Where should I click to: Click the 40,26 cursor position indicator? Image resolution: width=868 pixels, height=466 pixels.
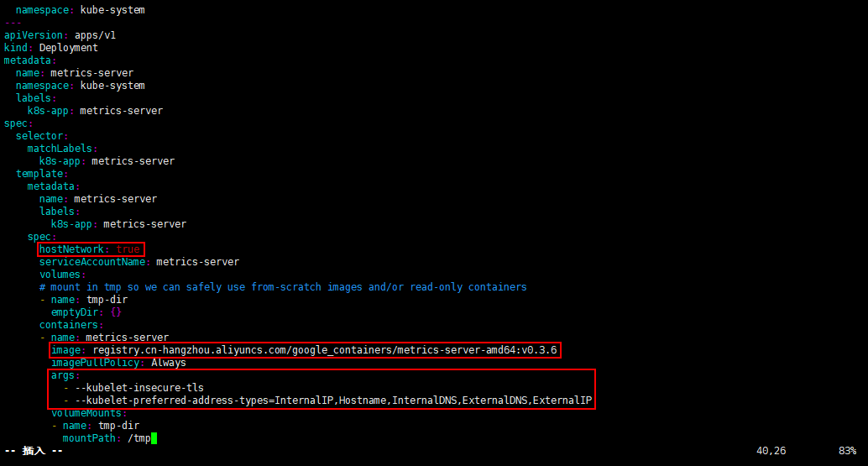point(771,451)
